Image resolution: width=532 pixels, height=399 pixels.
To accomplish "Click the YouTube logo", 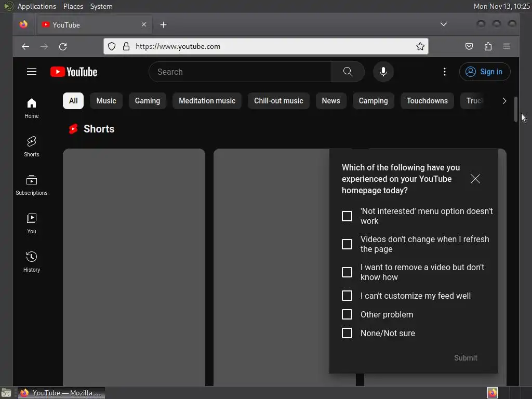I will [74, 72].
